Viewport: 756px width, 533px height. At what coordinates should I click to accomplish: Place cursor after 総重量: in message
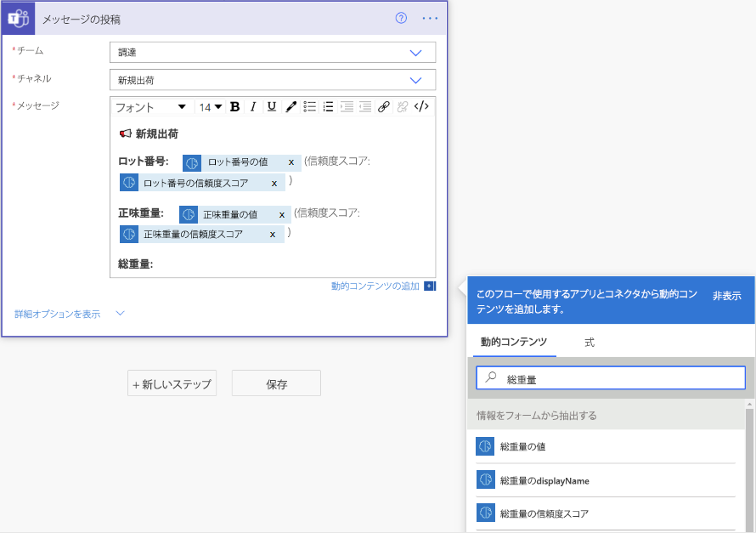[x=155, y=264]
